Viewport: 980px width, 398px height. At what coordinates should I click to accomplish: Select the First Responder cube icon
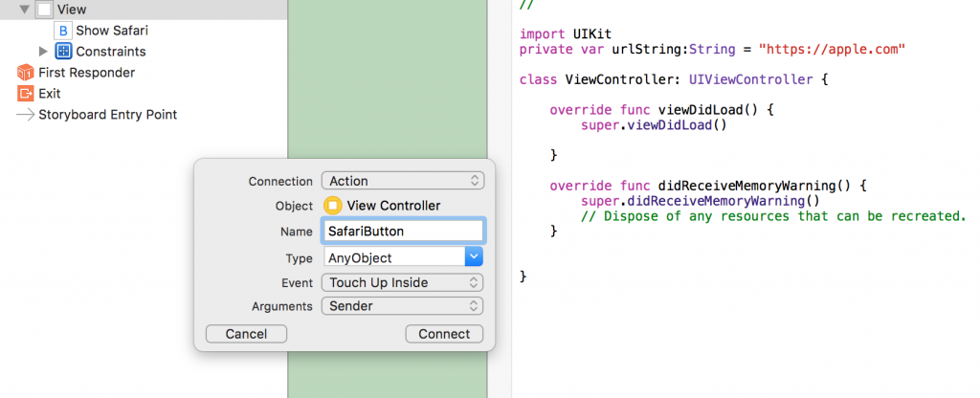[25, 73]
